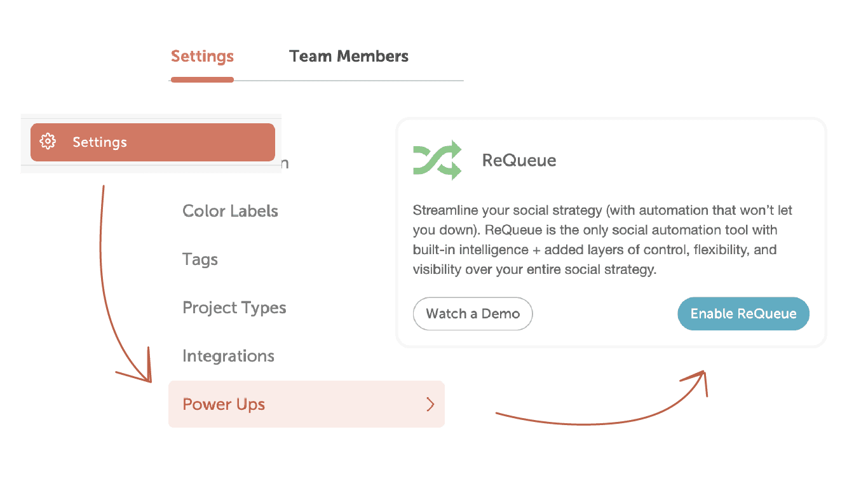868x488 pixels.
Task: Switch to the Settings tab
Action: point(202,57)
